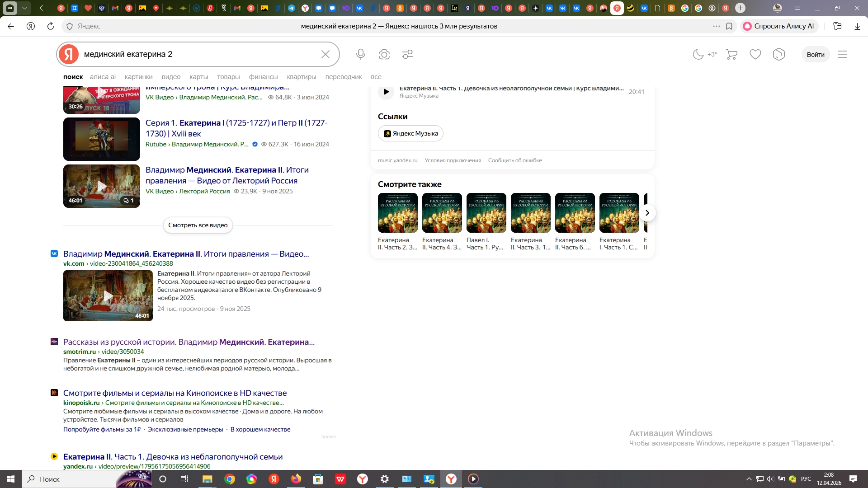
Task: Open the shopping cart icon
Action: point(731,54)
